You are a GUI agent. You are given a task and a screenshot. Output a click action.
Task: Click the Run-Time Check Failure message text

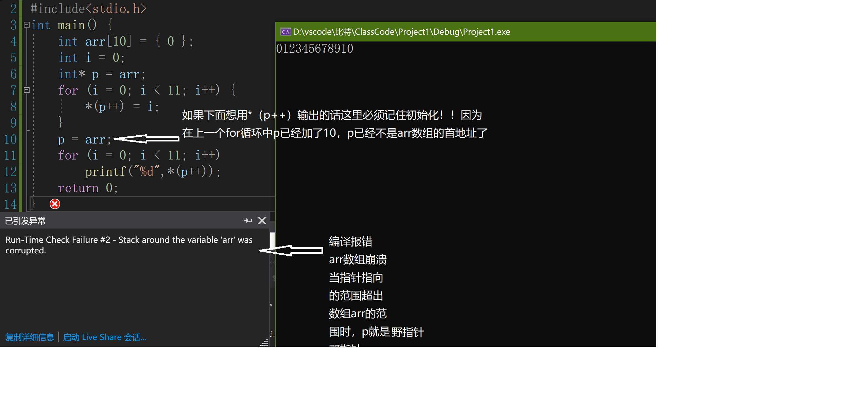(x=128, y=245)
